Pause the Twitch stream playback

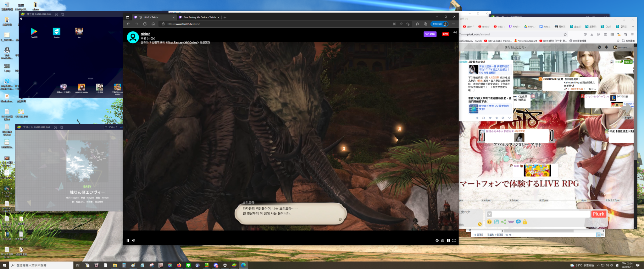[128, 240]
